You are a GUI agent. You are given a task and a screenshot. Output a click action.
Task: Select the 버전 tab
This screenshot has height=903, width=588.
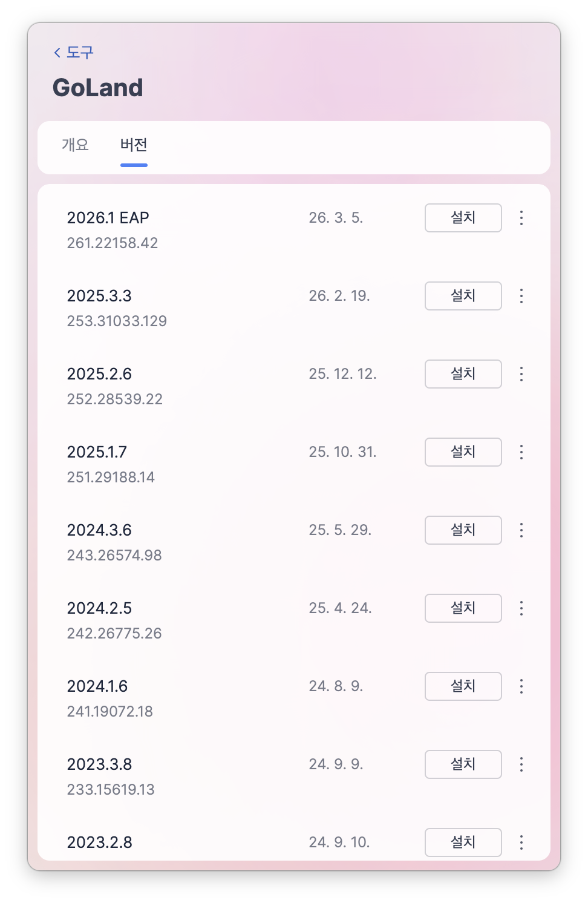tap(134, 145)
